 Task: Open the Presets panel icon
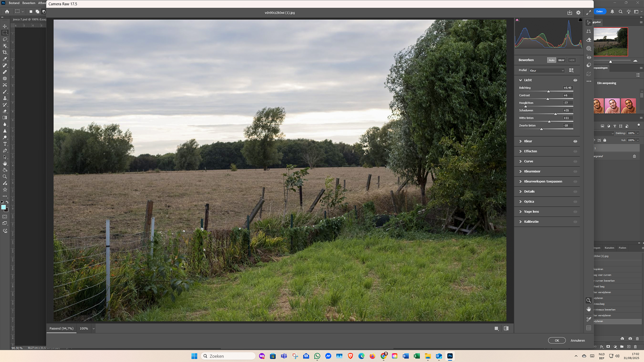(x=589, y=65)
